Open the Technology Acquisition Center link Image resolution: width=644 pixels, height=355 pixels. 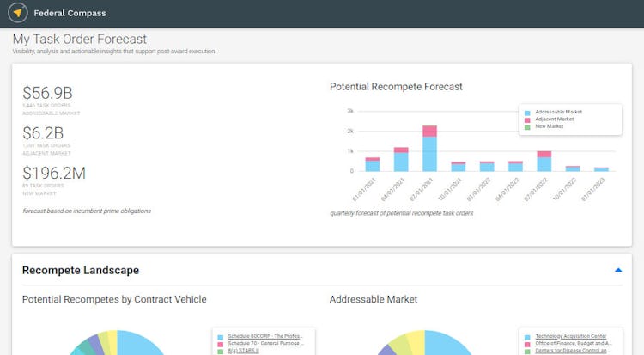point(571,336)
